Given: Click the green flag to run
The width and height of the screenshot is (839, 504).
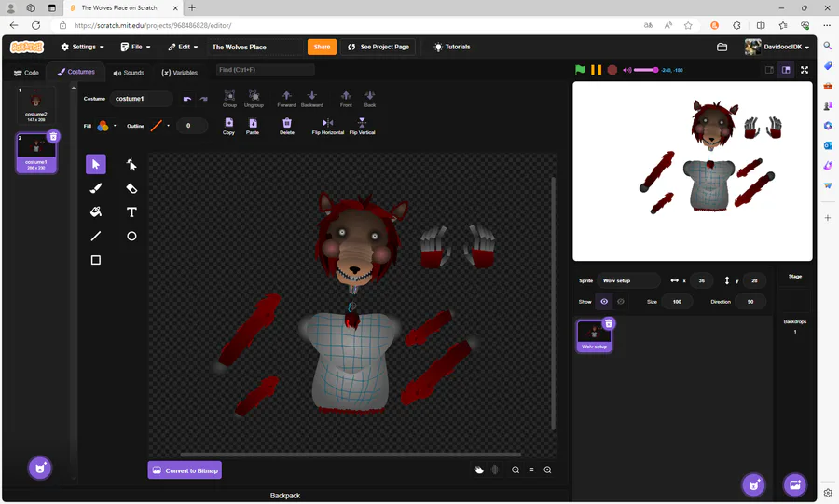Looking at the screenshot, I should 580,70.
